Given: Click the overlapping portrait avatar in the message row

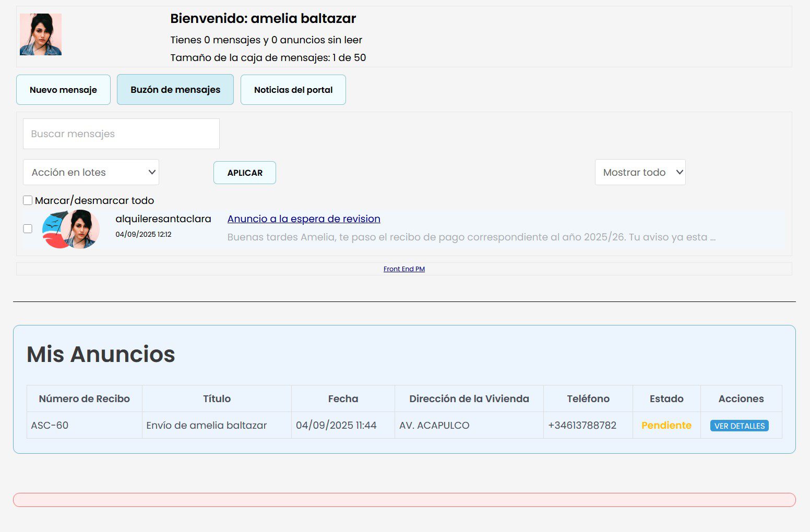Looking at the screenshot, I should point(82,228).
